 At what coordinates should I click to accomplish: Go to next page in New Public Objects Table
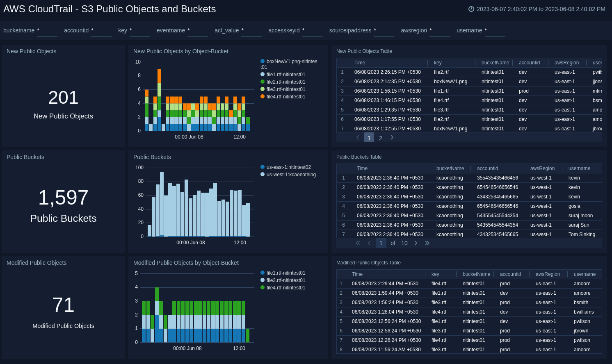pyautogui.click(x=392, y=138)
